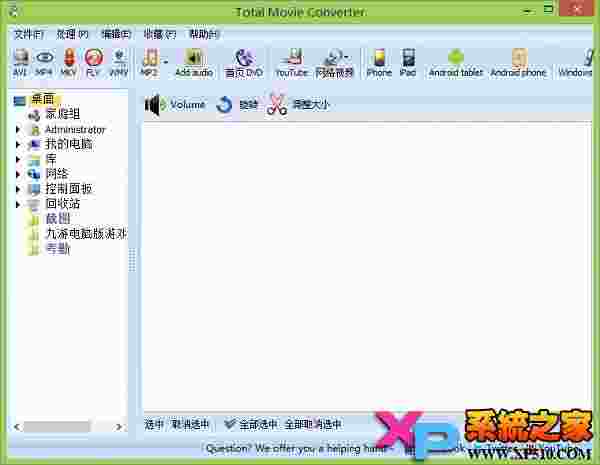Select Administrator folder in tree

tap(75, 129)
